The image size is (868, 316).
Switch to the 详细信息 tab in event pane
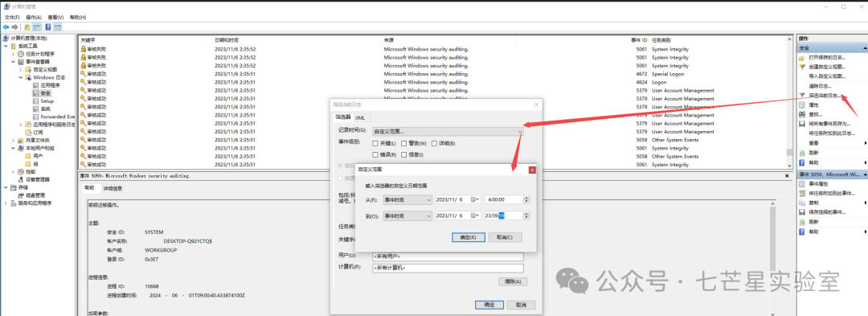113,188
